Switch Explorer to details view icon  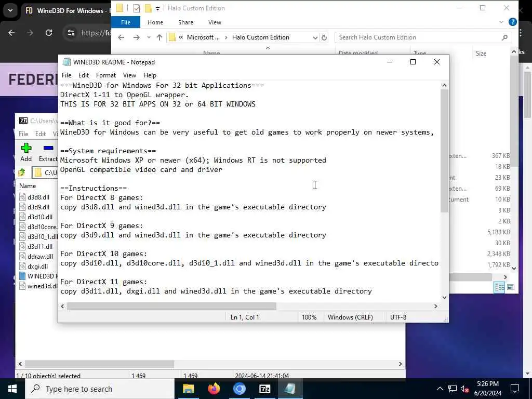pos(499,287)
